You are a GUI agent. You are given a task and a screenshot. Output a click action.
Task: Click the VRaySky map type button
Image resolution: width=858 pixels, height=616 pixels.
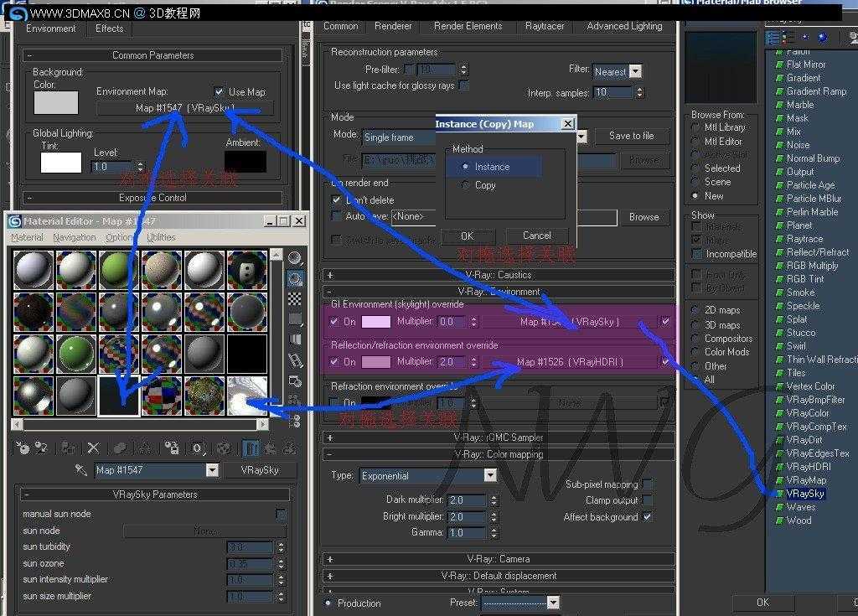260,470
